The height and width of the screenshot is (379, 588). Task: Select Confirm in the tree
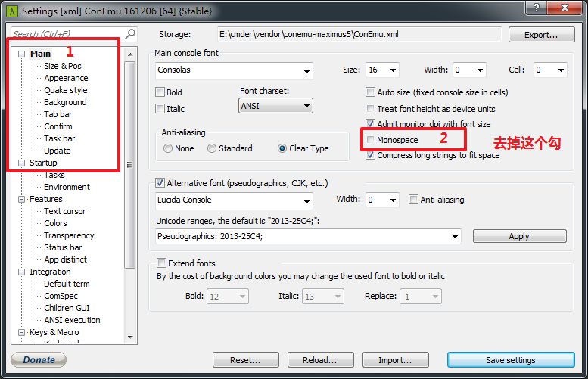click(x=58, y=126)
